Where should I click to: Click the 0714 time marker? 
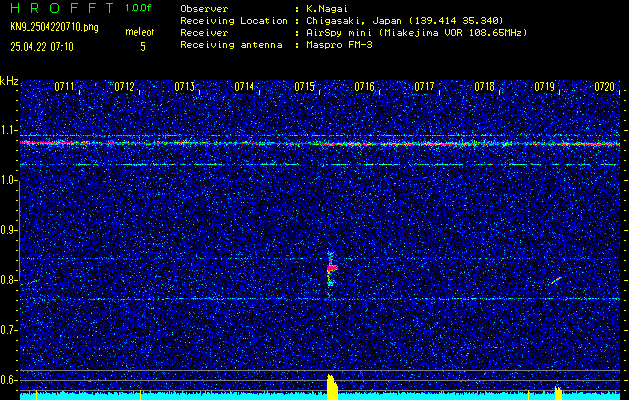point(244,87)
